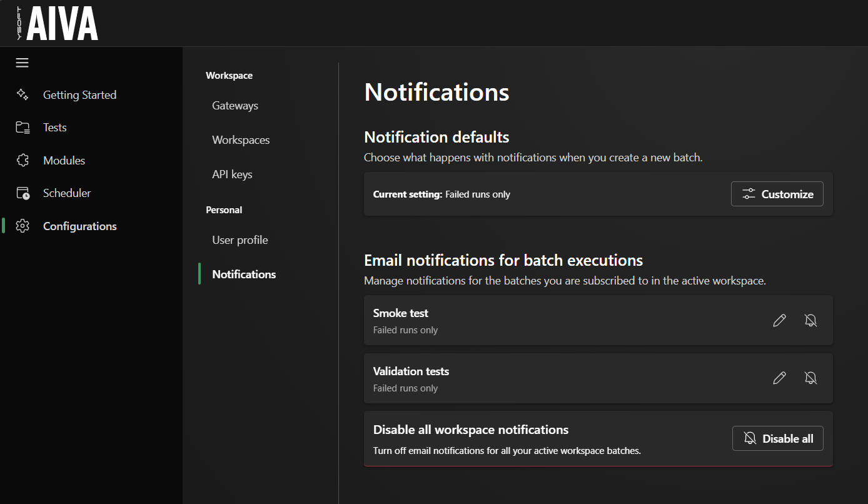Screen dimensions: 868x504
Task: Click the Getting Started sparkle icon
Action: pyautogui.click(x=23, y=94)
